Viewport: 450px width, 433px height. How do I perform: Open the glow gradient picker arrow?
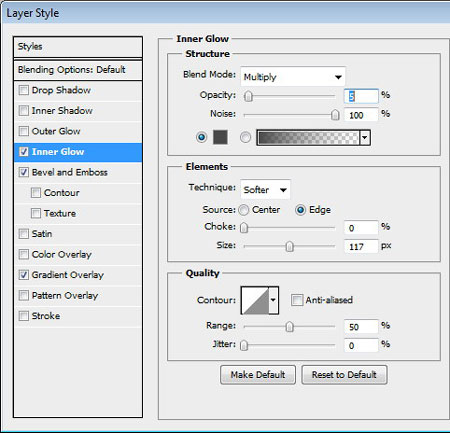click(x=365, y=137)
